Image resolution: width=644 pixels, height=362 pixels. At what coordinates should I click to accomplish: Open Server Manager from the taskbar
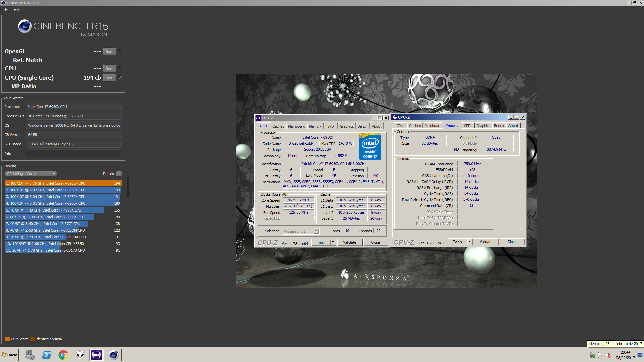coord(30,355)
